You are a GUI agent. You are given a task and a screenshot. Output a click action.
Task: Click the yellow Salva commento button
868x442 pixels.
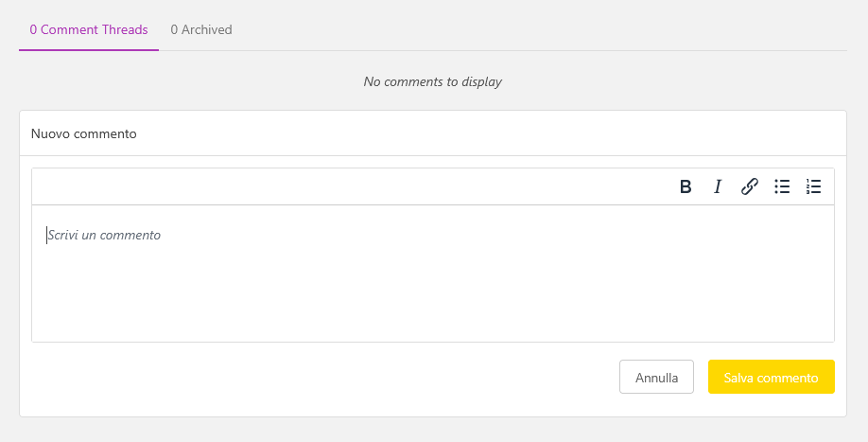(772, 378)
